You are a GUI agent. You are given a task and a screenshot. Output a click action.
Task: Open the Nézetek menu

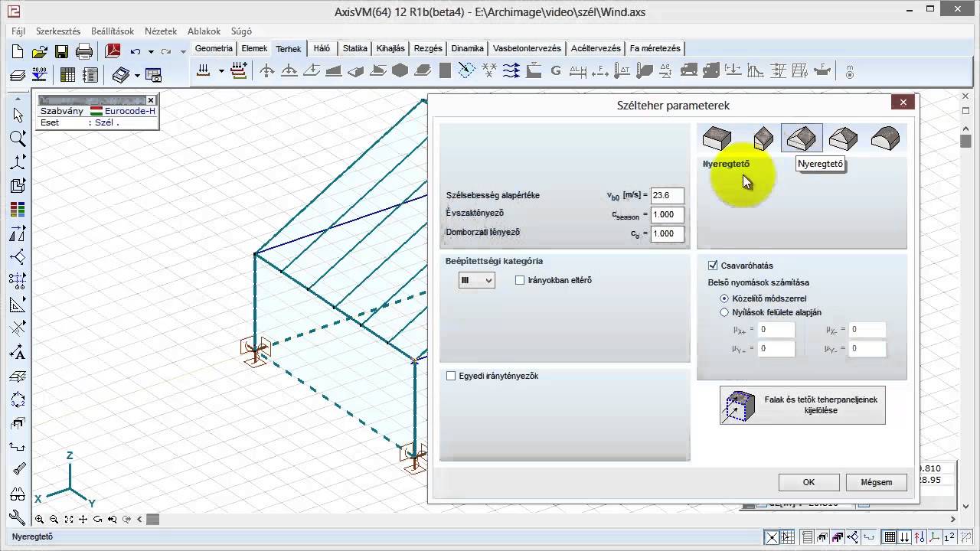pyautogui.click(x=161, y=31)
